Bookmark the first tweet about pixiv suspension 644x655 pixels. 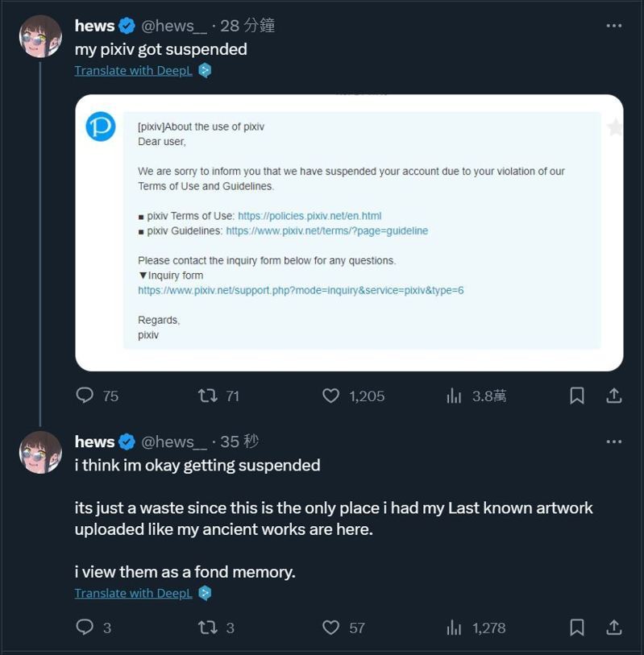click(577, 396)
